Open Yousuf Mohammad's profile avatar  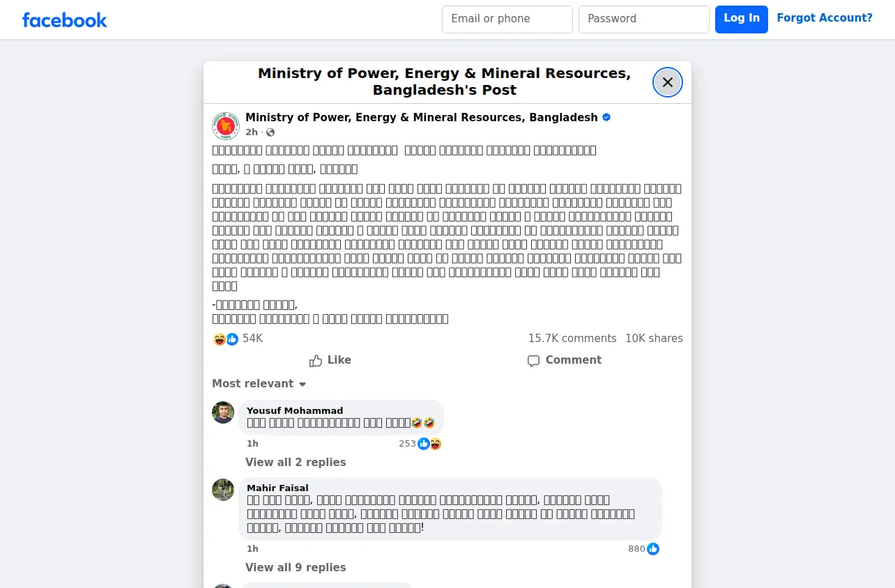pos(223,412)
